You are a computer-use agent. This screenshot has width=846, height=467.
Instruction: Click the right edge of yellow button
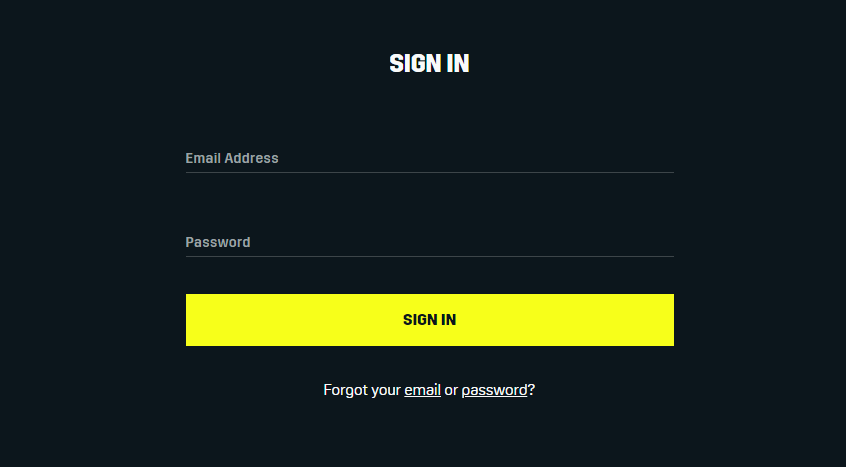(x=669, y=320)
